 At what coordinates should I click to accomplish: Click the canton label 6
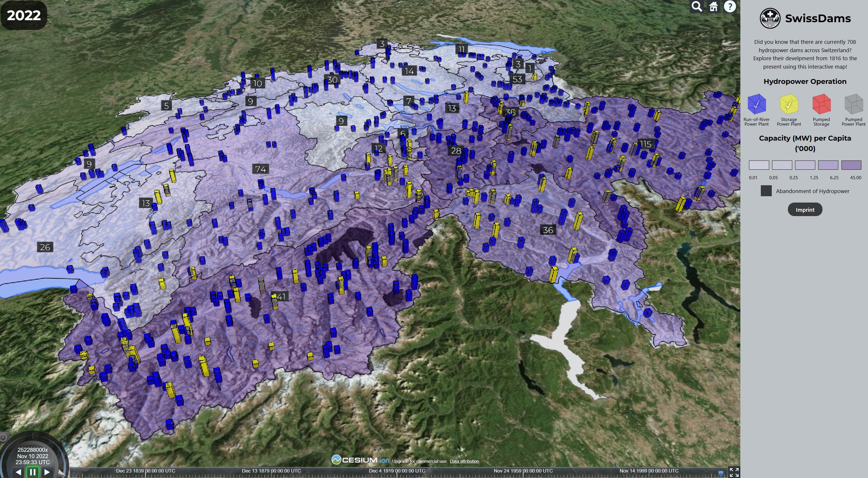pos(403,133)
